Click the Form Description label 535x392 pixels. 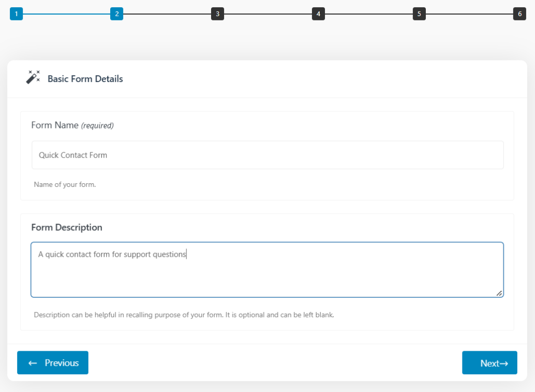click(67, 227)
